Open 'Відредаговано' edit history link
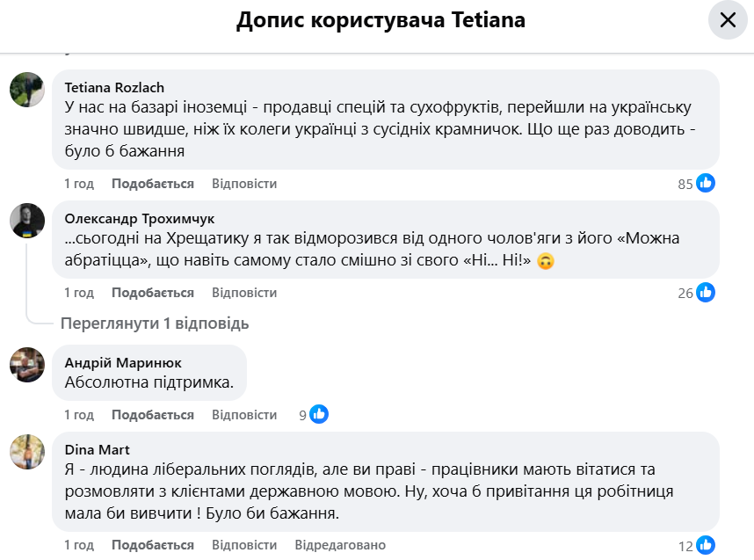Screen dimensions: 754x560 pyautogui.click(x=340, y=545)
